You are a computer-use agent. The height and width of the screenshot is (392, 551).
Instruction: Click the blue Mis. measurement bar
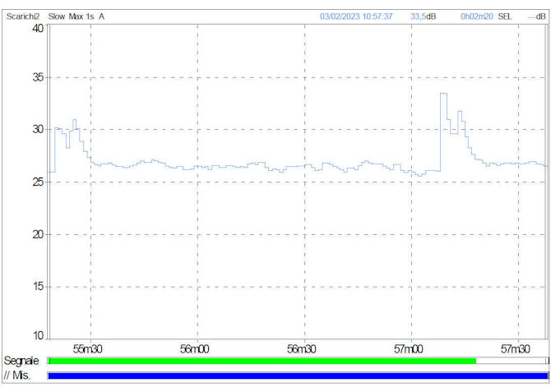tap(298, 376)
